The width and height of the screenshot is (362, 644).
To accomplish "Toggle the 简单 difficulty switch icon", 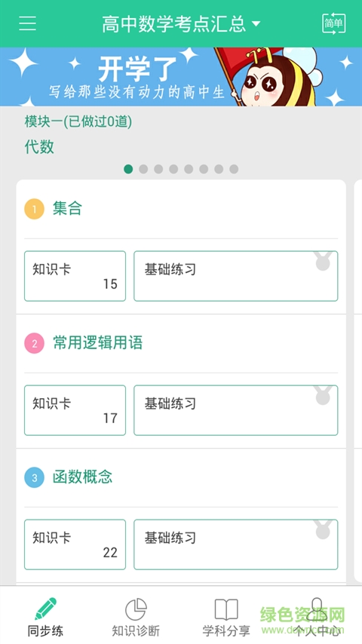I will click(x=333, y=23).
